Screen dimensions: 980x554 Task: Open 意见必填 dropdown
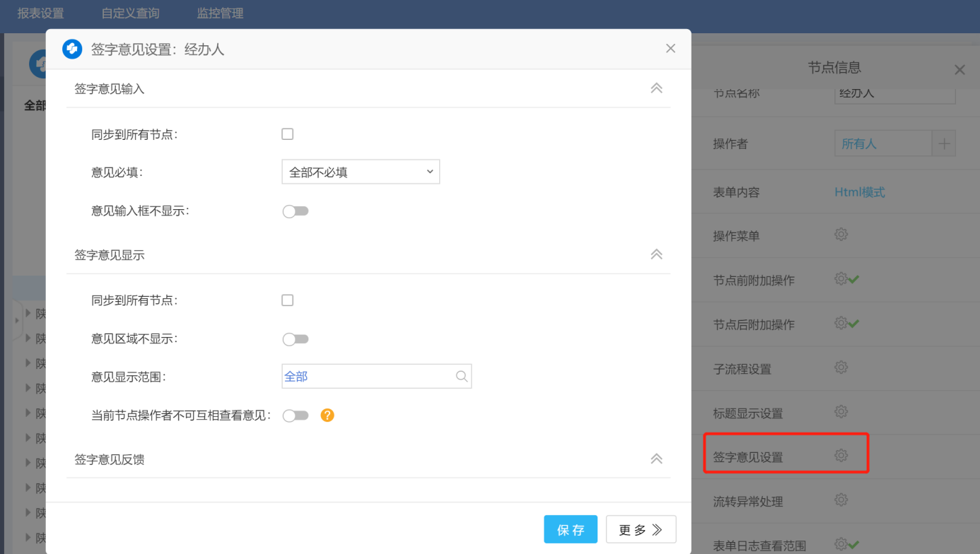(x=361, y=172)
